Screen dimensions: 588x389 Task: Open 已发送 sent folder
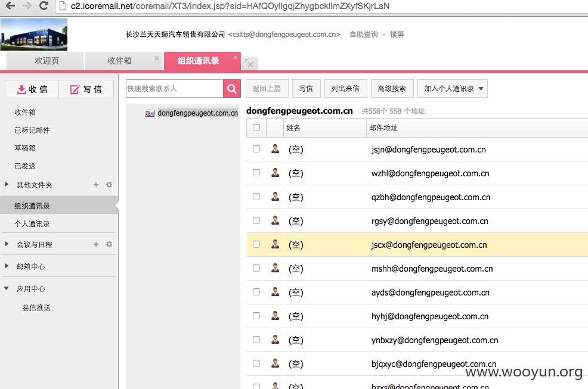25,166
